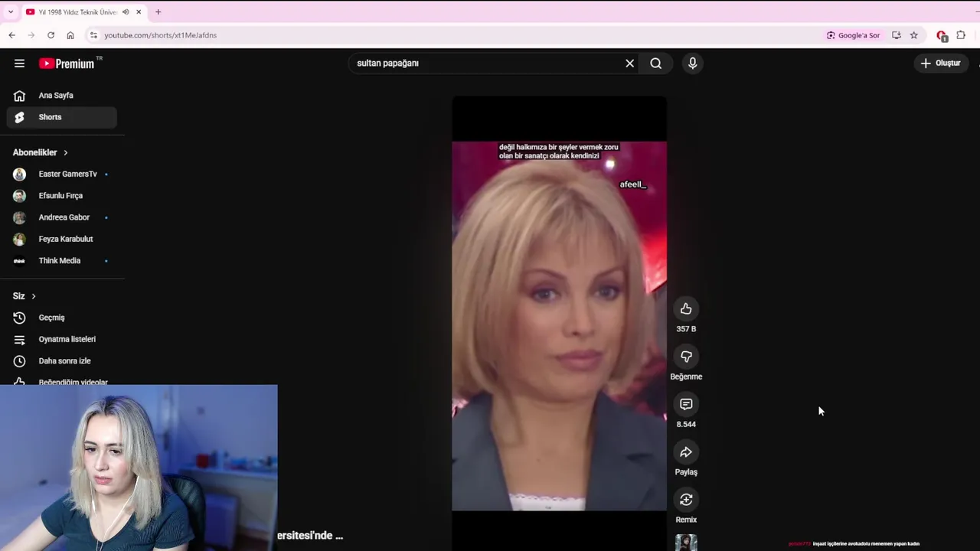Open Andreea Gabor subscription
Image resolution: width=980 pixels, height=551 pixels.
coord(61,217)
